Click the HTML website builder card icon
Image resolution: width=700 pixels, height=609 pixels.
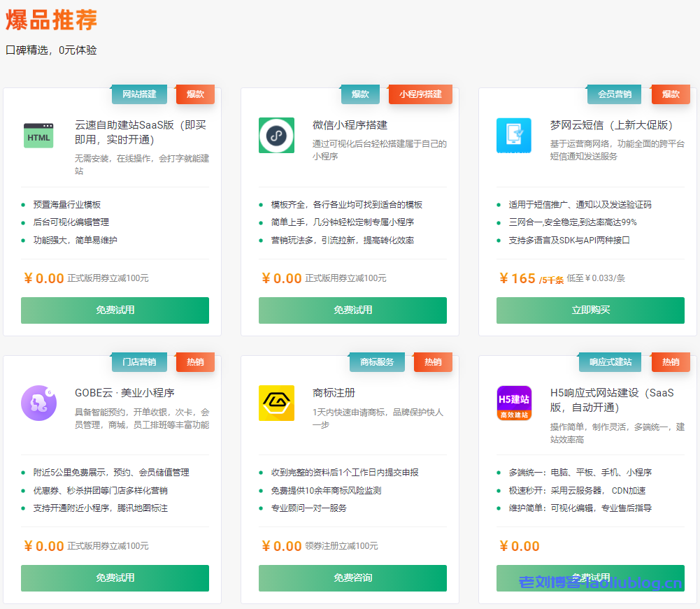point(38,134)
